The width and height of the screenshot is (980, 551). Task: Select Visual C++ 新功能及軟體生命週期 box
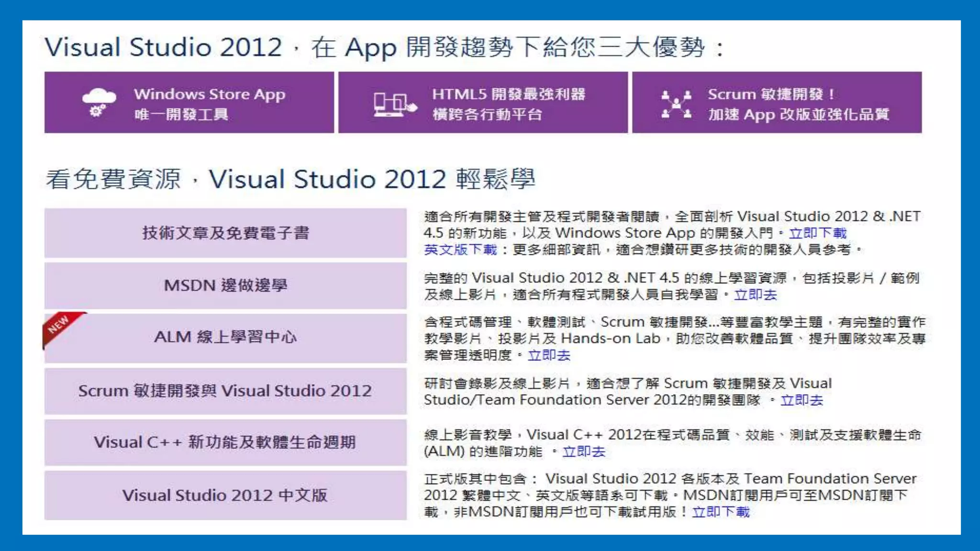pyautogui.click(x=225, y=442)
